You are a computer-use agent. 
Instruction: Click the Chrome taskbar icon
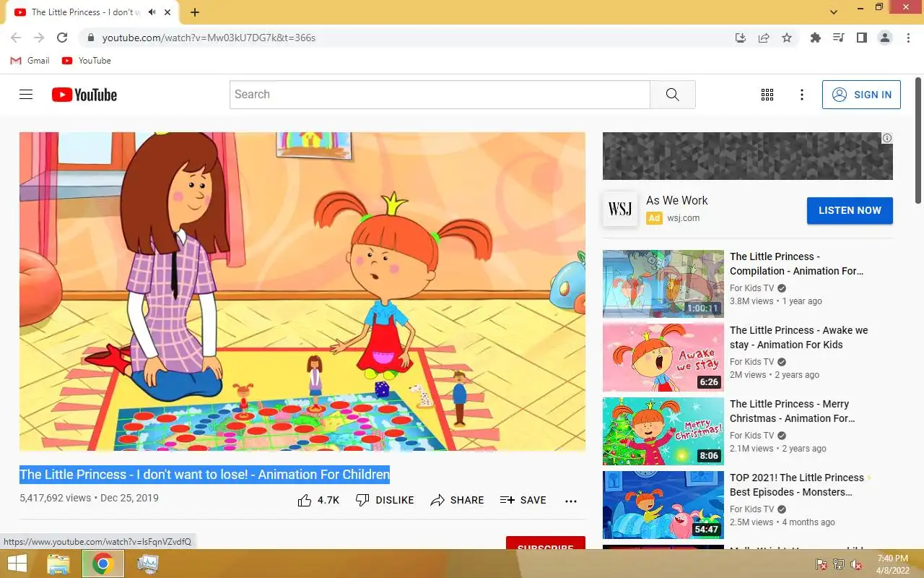click(103, 564)
